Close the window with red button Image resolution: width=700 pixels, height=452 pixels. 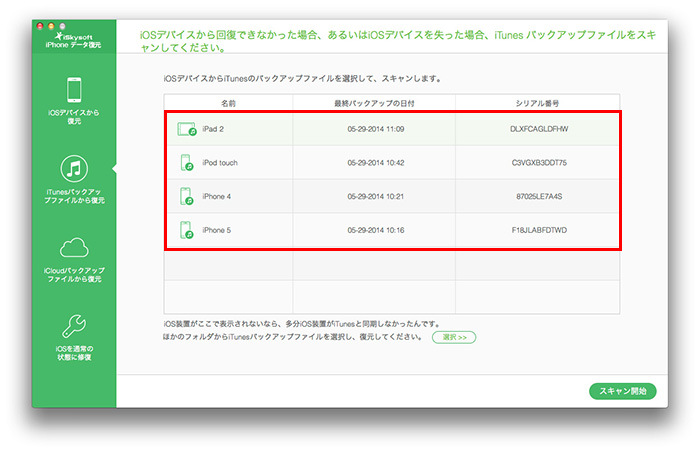(40, 26)
